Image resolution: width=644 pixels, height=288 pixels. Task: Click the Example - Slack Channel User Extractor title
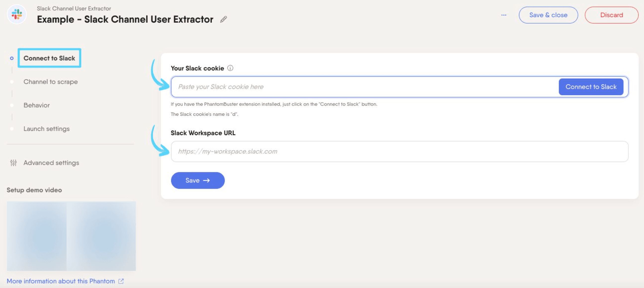[x=125, y=19]
